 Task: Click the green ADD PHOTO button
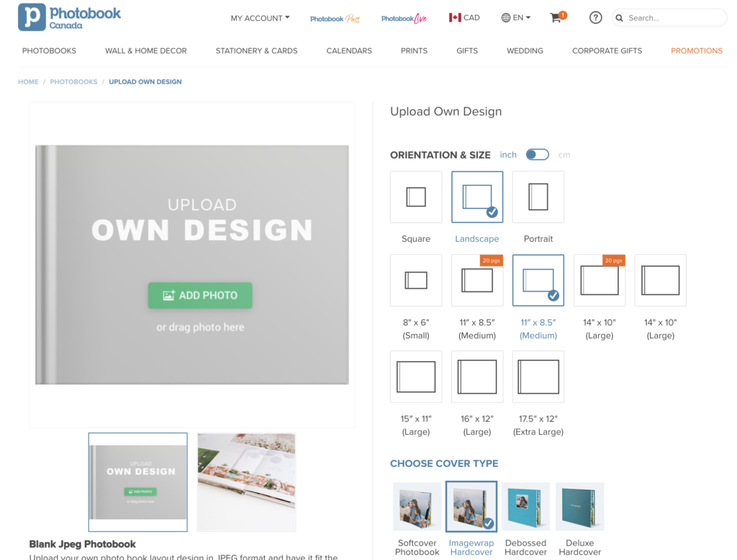pyautogui.click(x=200, y=295)
